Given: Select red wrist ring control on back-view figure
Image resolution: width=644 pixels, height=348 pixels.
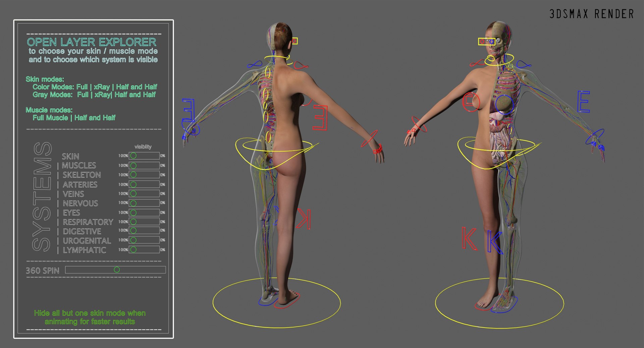Looking at the screenshot, I should click(x=369, y=139).
